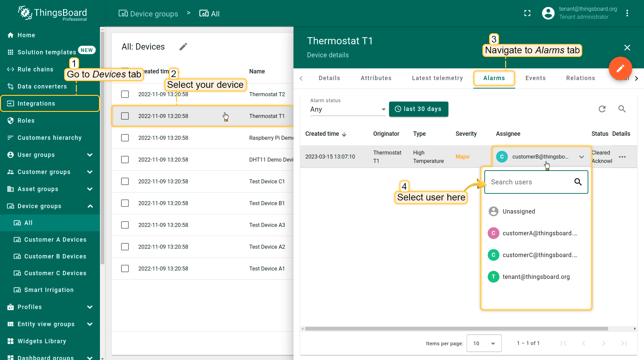Switch to the Details tab
The image size is (644, 360).
[x=329, y=78]
